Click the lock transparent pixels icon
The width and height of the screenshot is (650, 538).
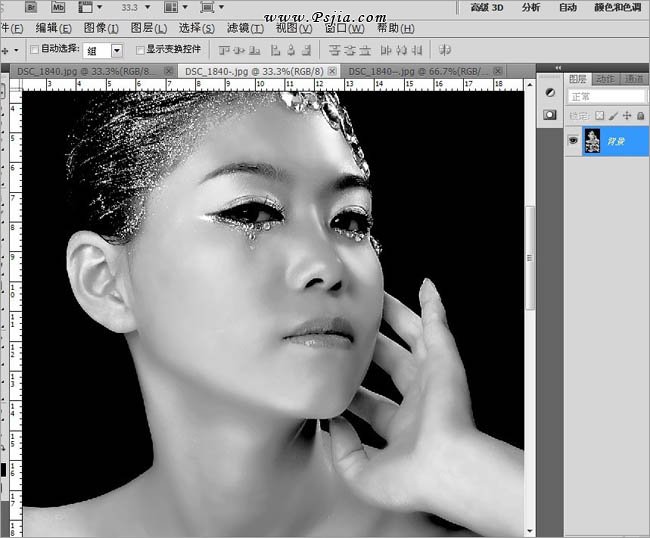tap(600, 117)
